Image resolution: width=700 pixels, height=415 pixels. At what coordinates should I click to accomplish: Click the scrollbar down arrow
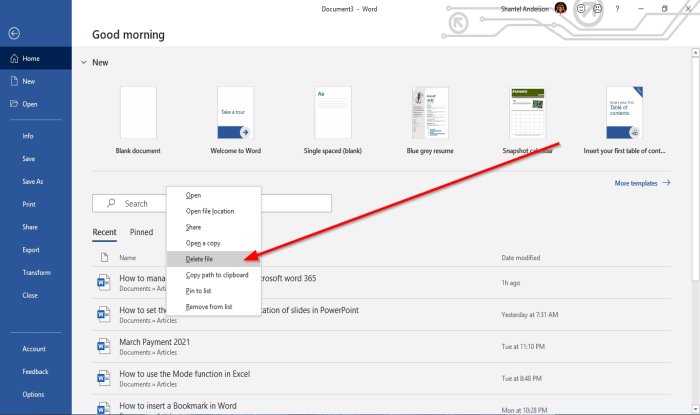[695, 408]
